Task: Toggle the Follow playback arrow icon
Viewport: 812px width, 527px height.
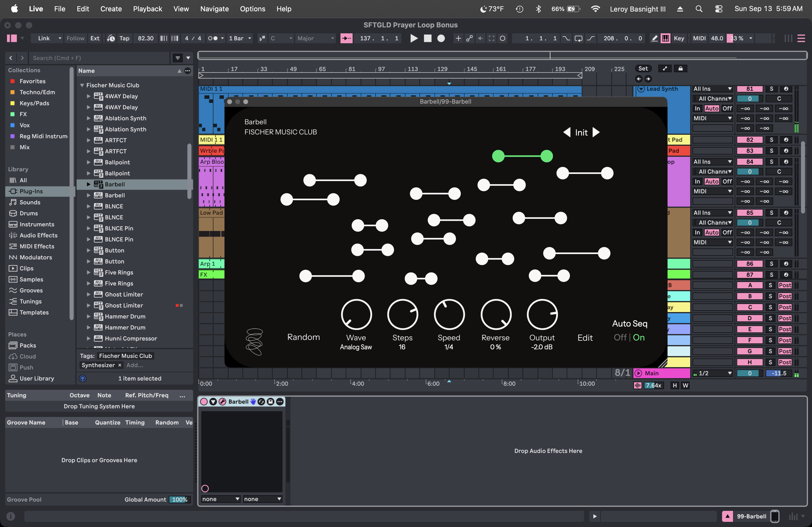Action: point(346,39)
